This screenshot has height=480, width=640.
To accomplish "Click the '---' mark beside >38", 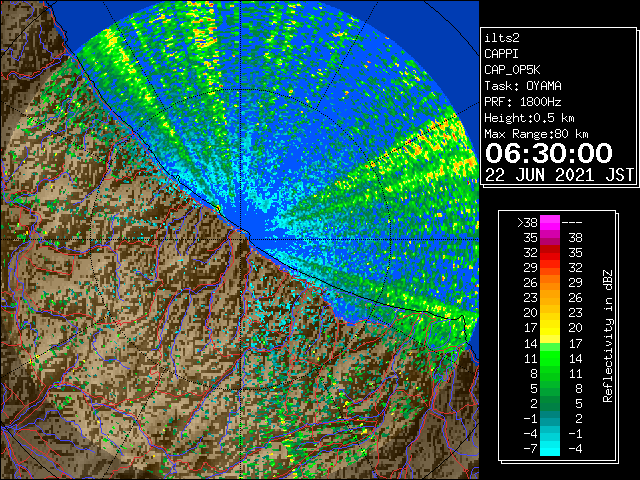I will click(x=572, y=223).
